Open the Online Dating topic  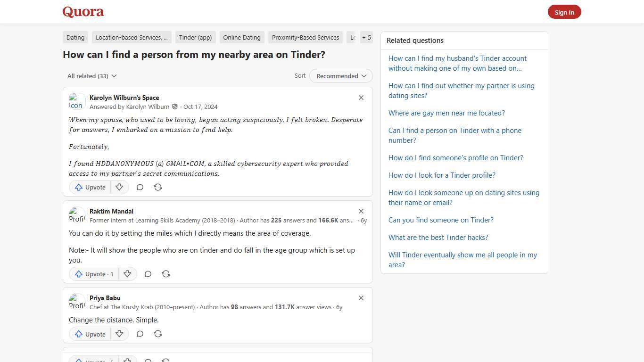(242, 37)
